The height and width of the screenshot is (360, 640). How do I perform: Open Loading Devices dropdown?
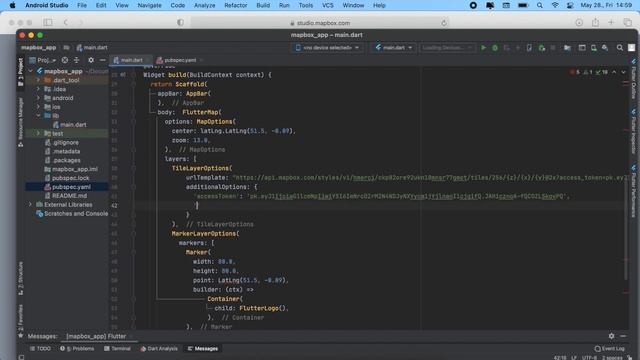coord(447,48)
